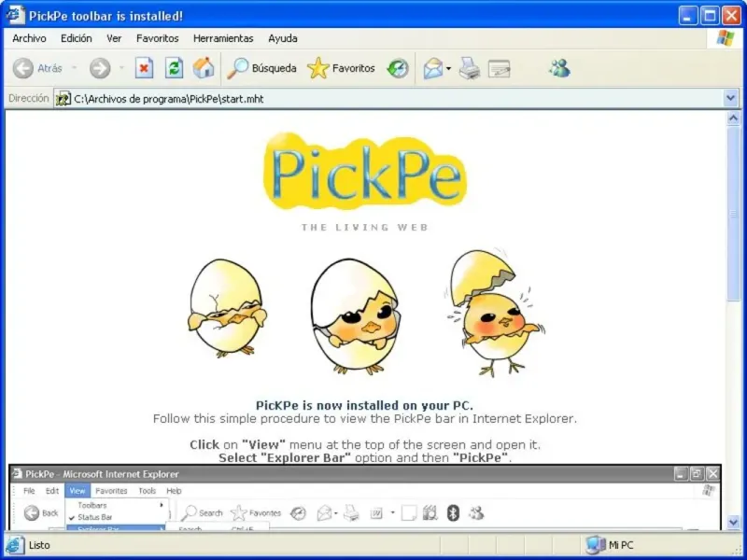Click the cracking egg chick image

pyautogui.click(x=227, y=309)
